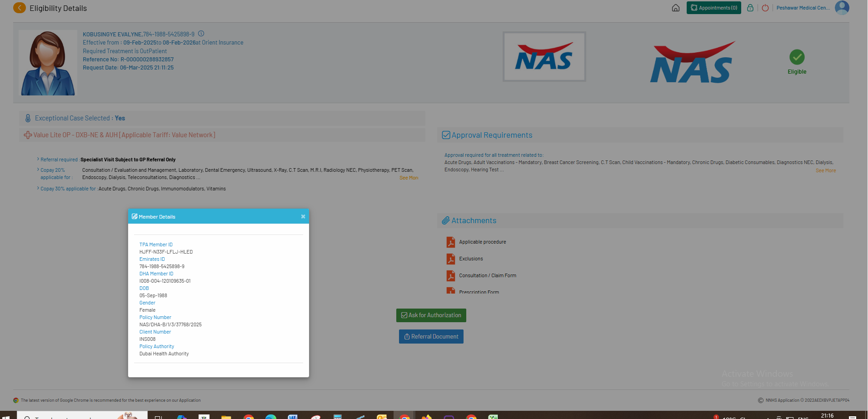Click the Approval Requirements heading
The image size is (868, 419).
coord(492,135)
